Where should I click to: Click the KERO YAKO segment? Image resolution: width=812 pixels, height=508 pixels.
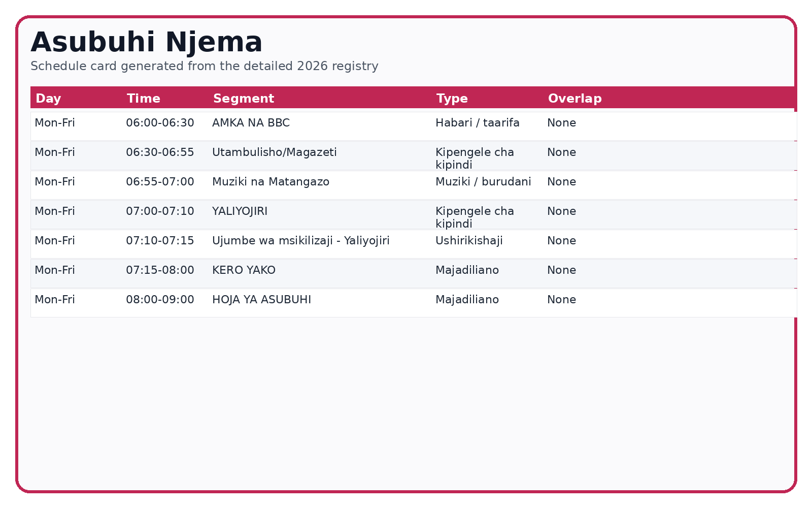pos(244,270)
